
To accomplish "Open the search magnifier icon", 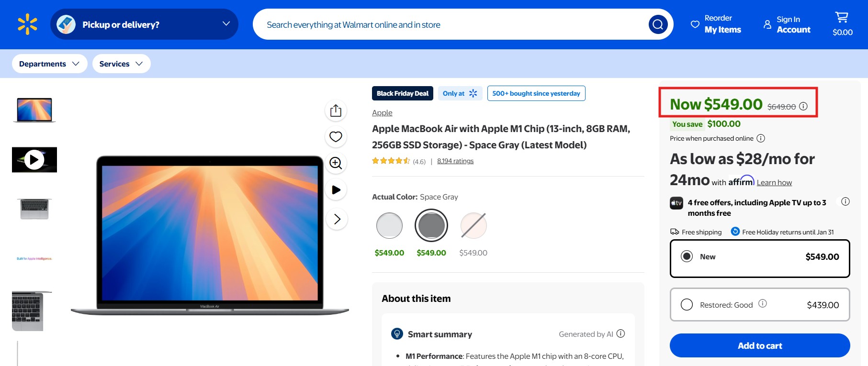I will tap(657, 24).
